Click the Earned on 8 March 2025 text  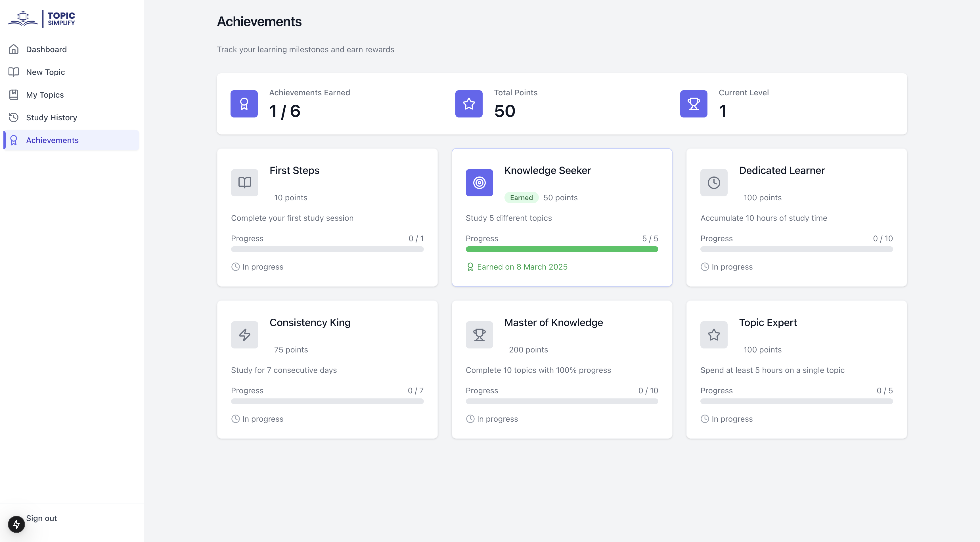tap(522, 267)
